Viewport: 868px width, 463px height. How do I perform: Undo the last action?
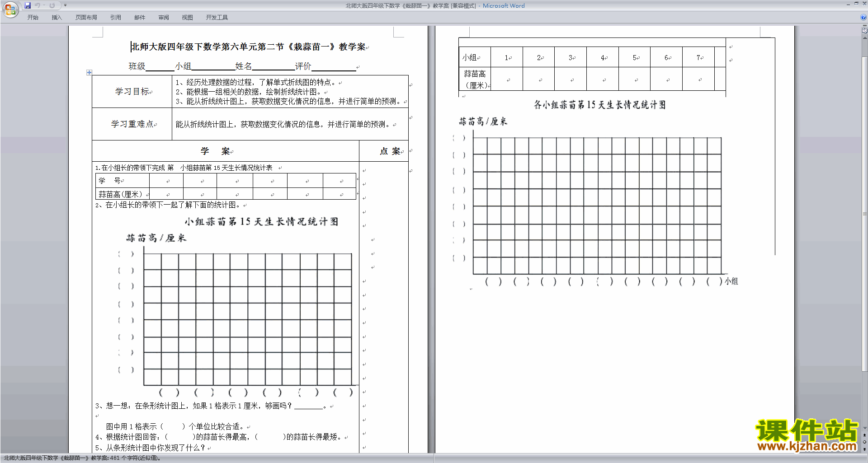(x=38, y=5)
